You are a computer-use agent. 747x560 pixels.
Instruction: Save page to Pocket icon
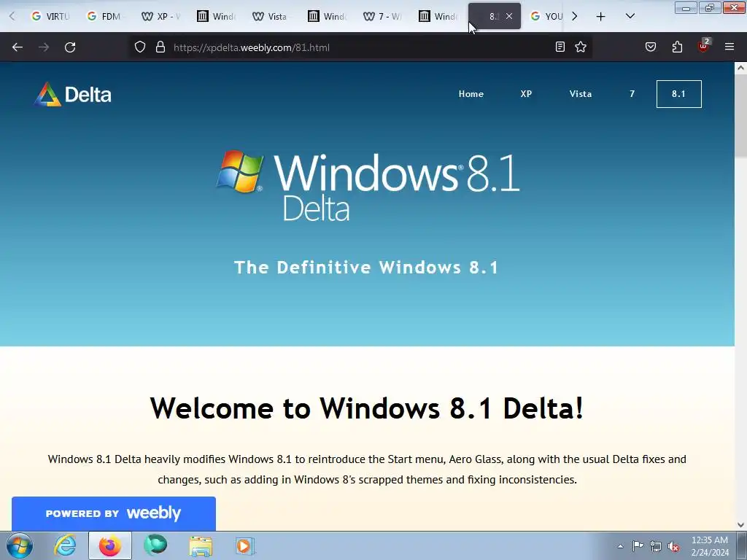651,47
